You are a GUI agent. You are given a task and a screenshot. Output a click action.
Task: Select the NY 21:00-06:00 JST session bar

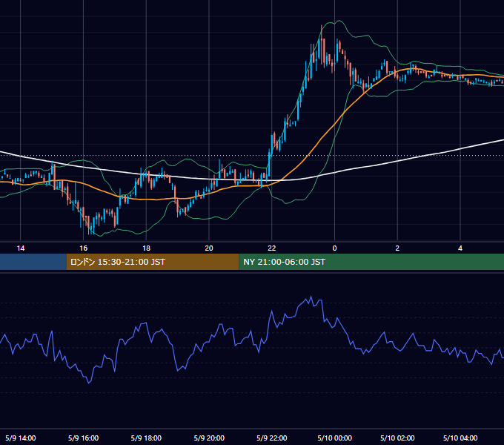pos(371,262)
